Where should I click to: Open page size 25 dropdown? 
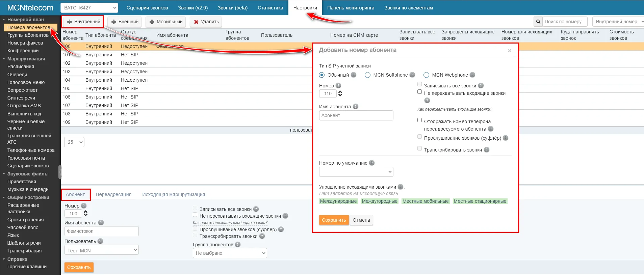[74, 142]
